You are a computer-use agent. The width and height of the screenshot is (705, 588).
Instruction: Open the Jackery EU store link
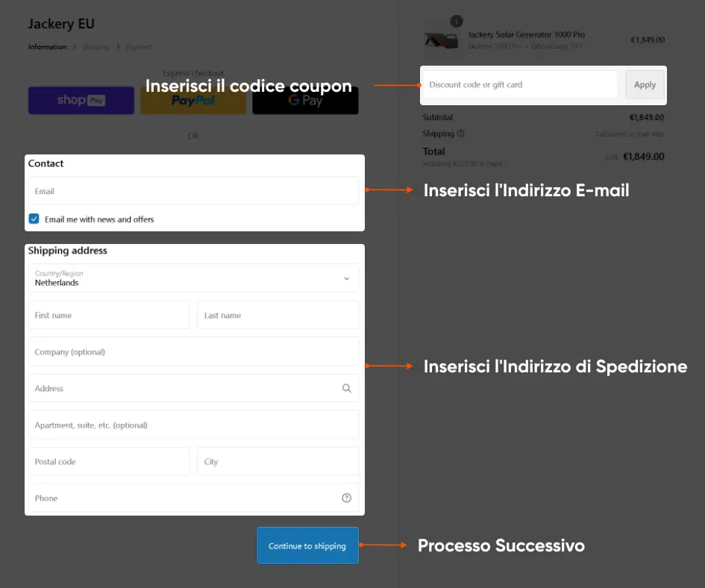(60, 23)
